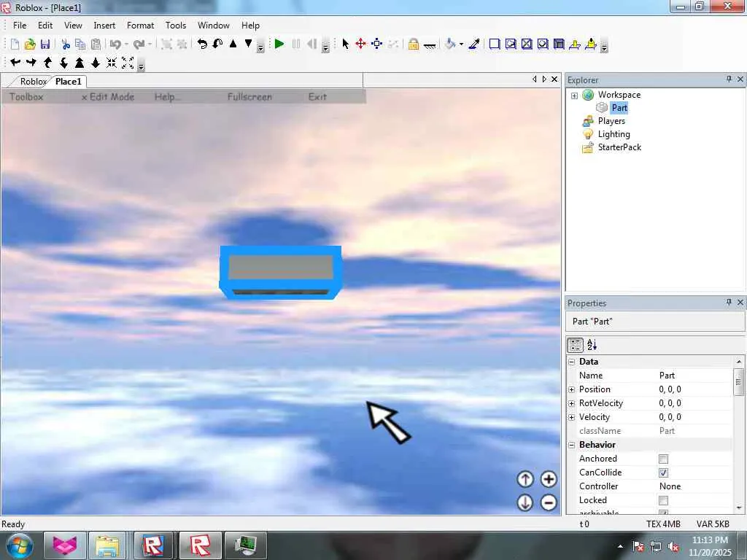Screen dimensions: 747x560
Task: Move selection up with the solid up triangle
Action: click(x=233, y=44)
